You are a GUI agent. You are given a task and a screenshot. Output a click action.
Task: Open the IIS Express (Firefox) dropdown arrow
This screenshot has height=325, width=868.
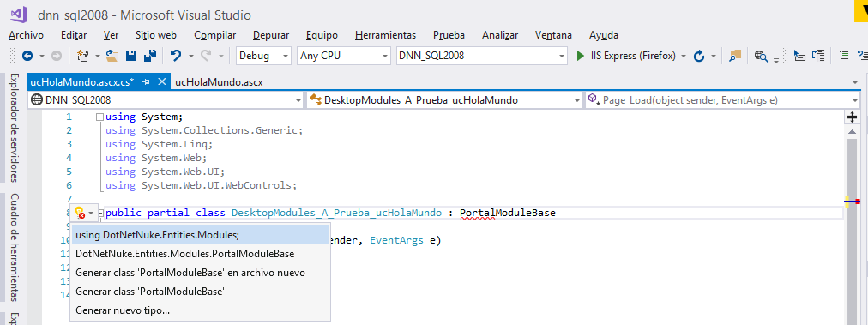pos(684,56)
